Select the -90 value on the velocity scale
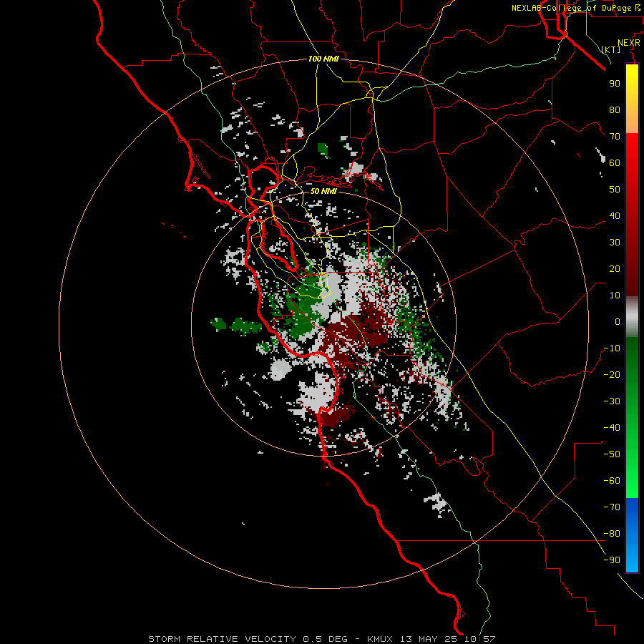This screenshot has height=644, width=644. [612, 560]
